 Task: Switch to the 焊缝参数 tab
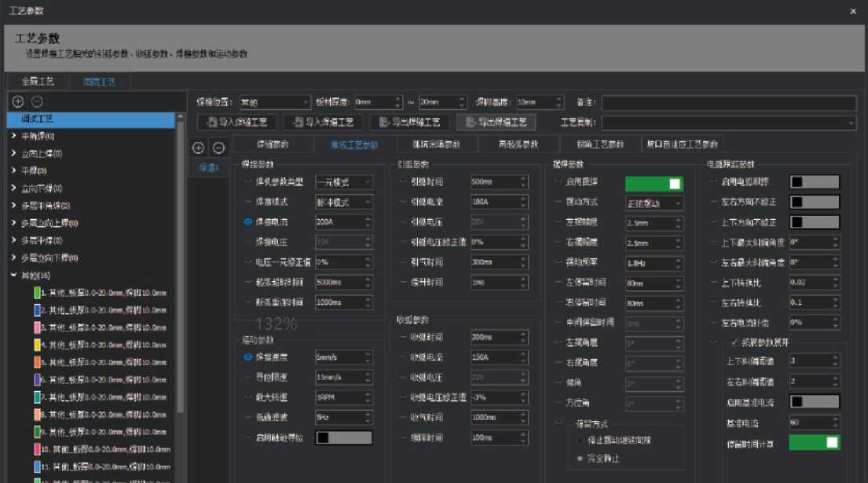pyautogui.click(x=273, y=145)
